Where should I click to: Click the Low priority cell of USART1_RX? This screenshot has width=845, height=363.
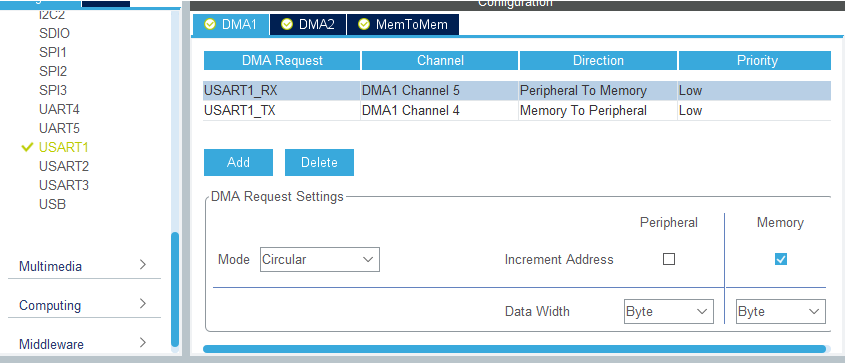tap(754, 90)
